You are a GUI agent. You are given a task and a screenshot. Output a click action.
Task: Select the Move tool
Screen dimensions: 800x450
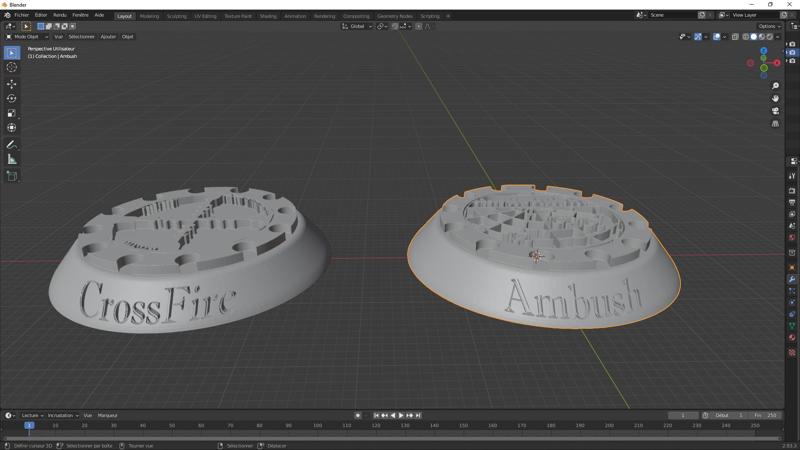coord(12,84)
